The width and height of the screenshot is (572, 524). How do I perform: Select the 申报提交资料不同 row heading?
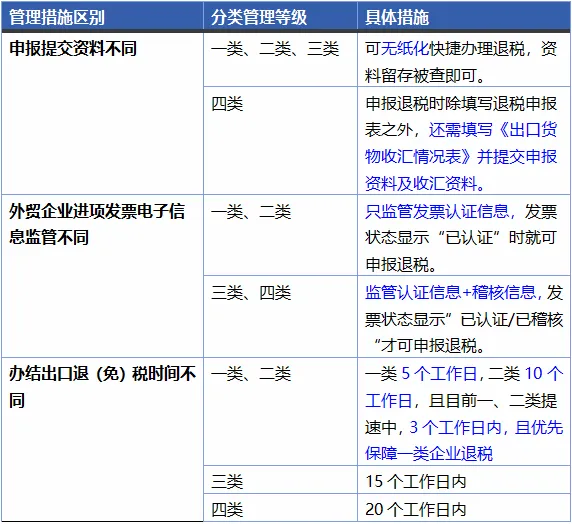point(73,48)
